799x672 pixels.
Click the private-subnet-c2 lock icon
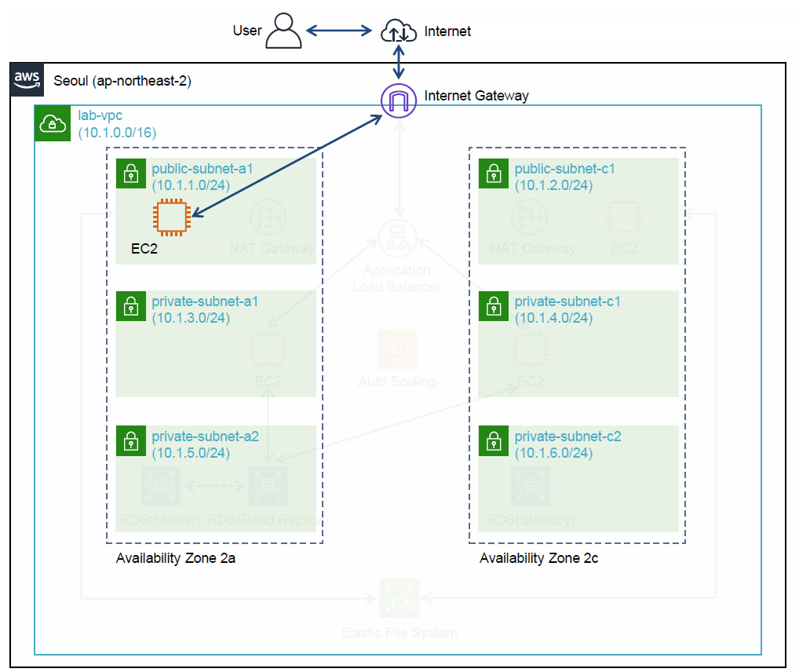click(494, 440)
